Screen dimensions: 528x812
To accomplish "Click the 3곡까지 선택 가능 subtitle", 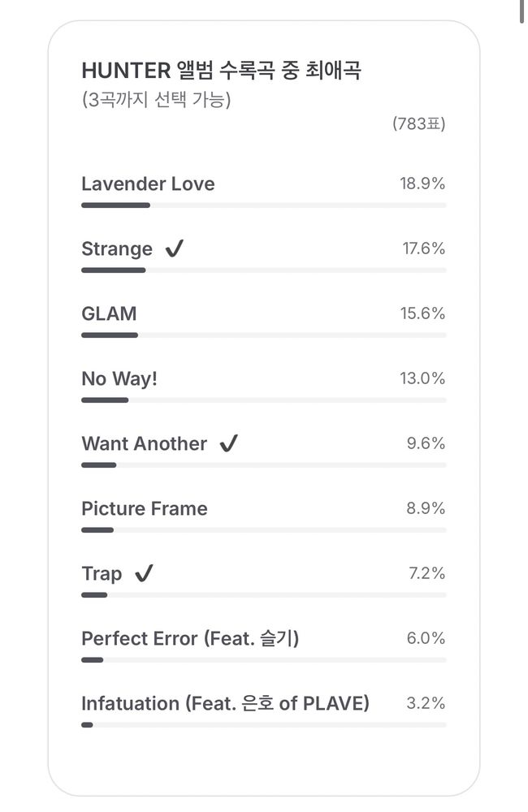I will coord(157,99).
